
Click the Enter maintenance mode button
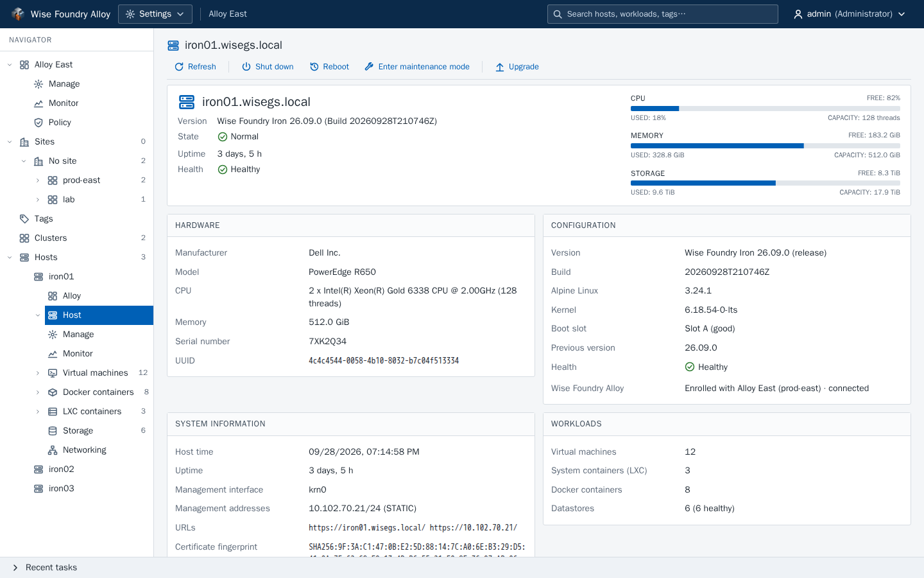[x=417, y=67]
